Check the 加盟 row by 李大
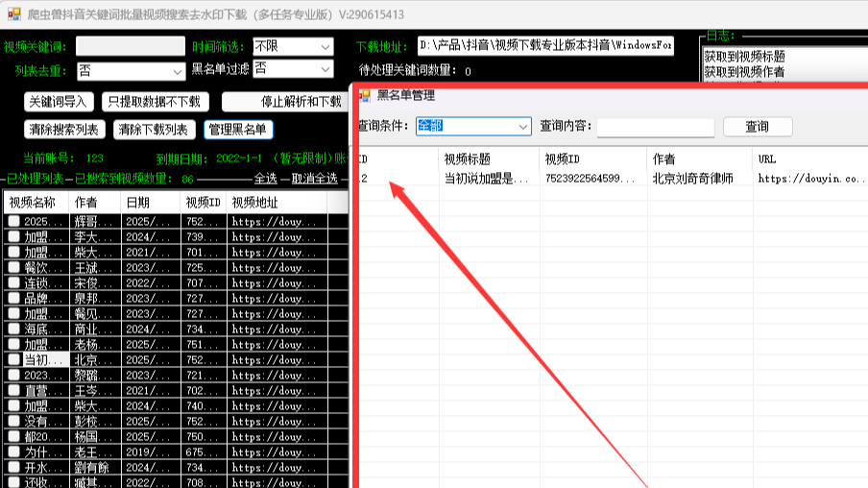868x488 pixels. (x=13, y=236)
